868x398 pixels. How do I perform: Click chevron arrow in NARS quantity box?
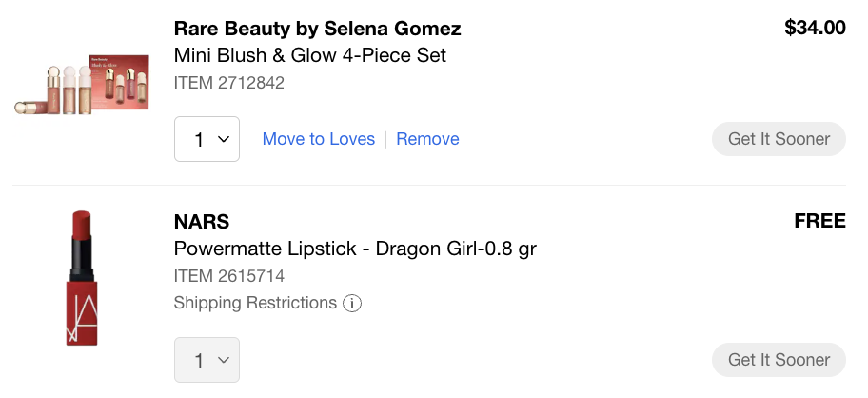coord(224,360)
